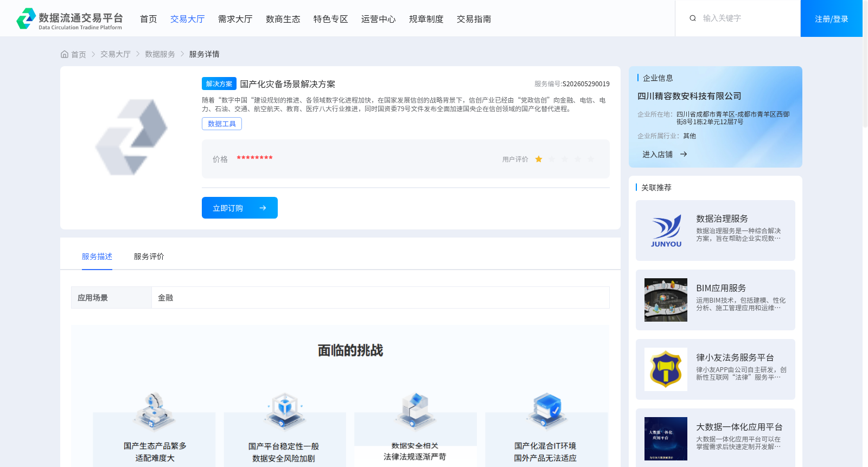The width and height of the screenshot is (868, 467).
Task: Click the 应用场景 label cell
Action: [x=111, y=298]
